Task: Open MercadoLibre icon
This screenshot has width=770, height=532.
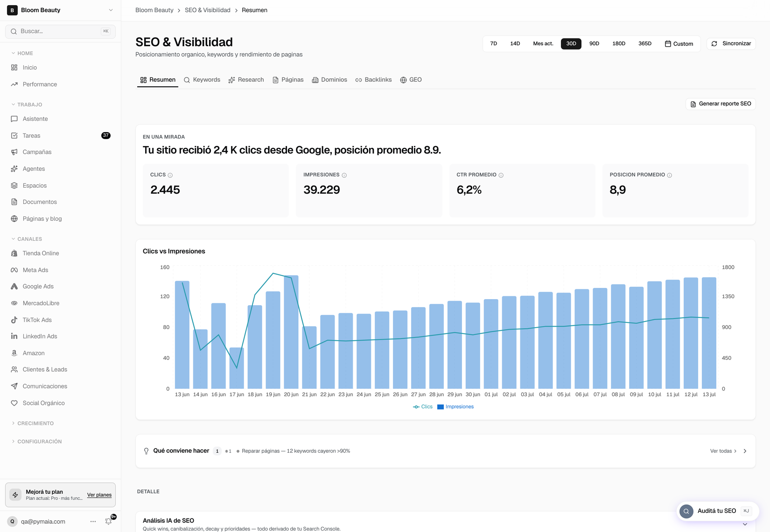Action: click(14, 303)
